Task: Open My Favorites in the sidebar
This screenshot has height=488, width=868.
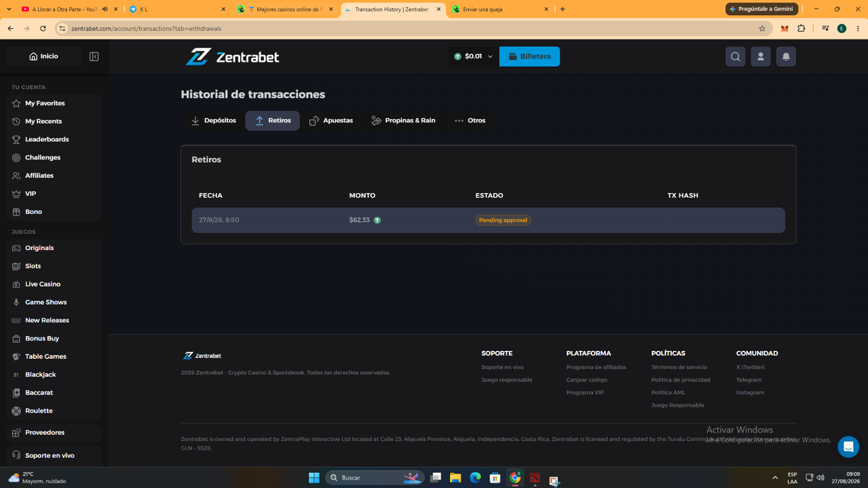Action: [54, 104]
